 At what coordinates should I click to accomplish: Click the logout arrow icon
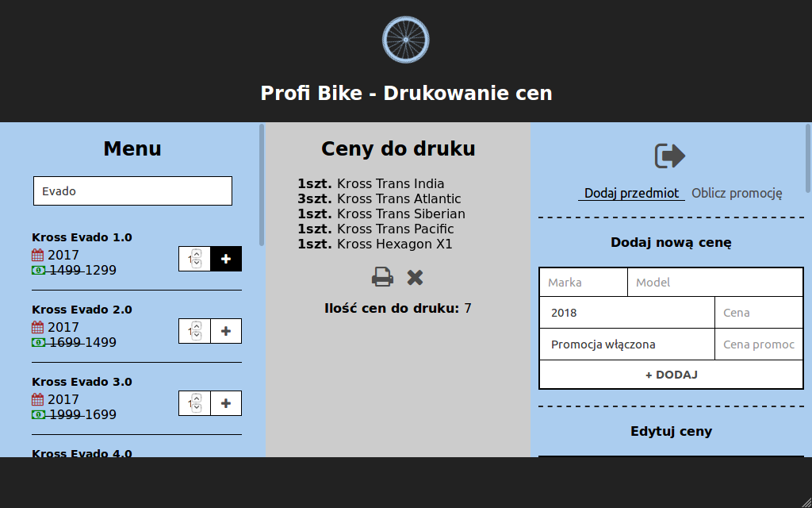click(670, 156)
